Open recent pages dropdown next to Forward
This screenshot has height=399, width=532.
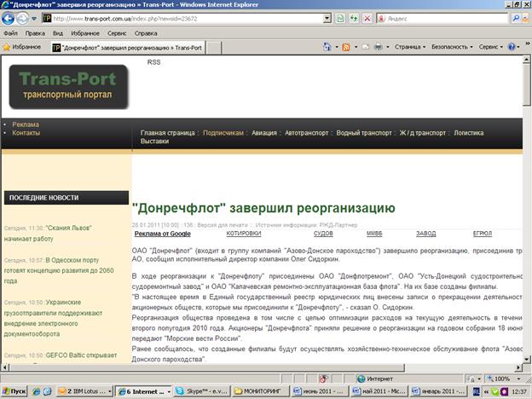[34, 19]
